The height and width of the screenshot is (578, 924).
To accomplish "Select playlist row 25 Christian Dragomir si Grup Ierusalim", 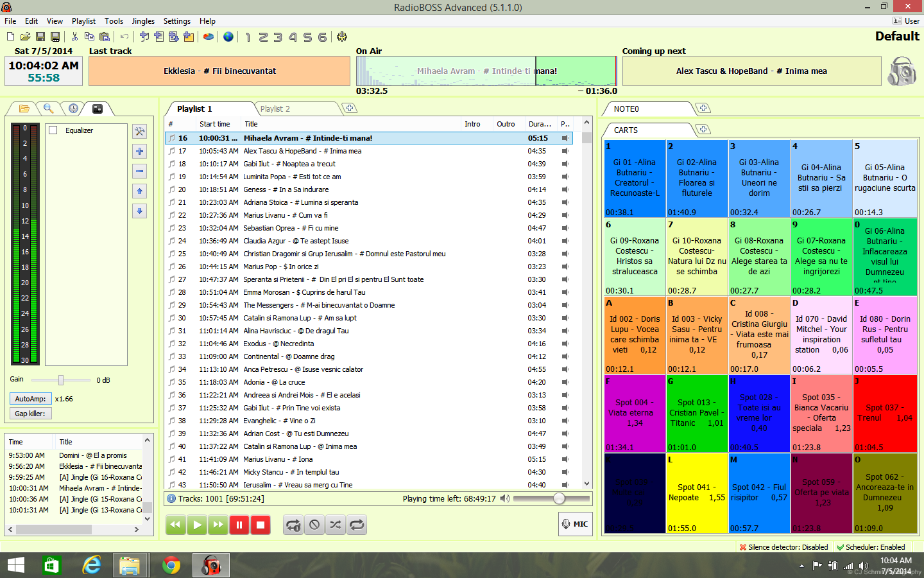I will pos(369,254).
